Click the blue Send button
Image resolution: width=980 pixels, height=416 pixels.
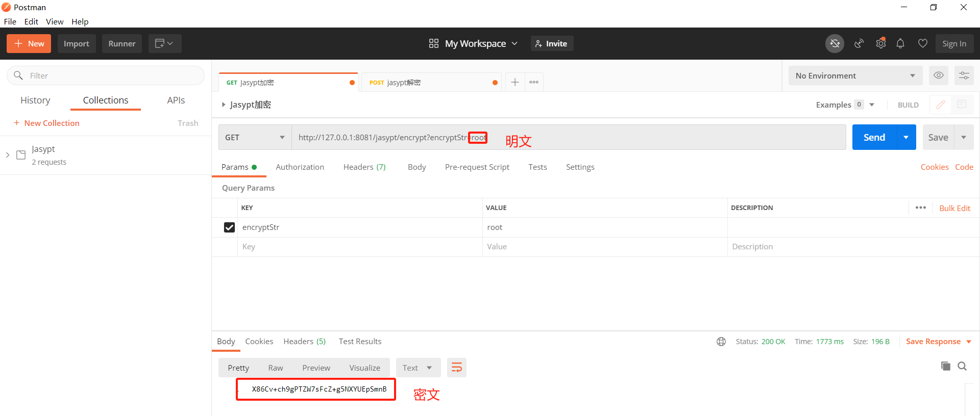(874, 138)
